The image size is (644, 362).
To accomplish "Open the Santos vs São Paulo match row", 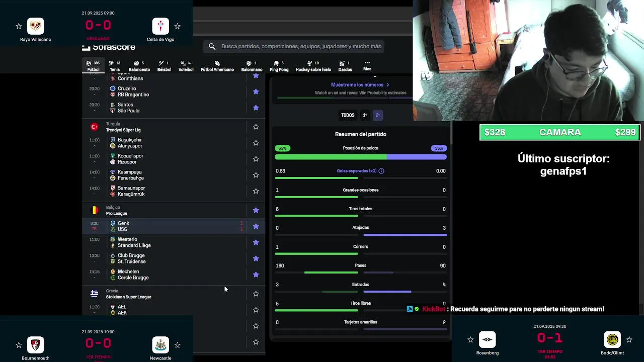I will click(x=174, y=108).
